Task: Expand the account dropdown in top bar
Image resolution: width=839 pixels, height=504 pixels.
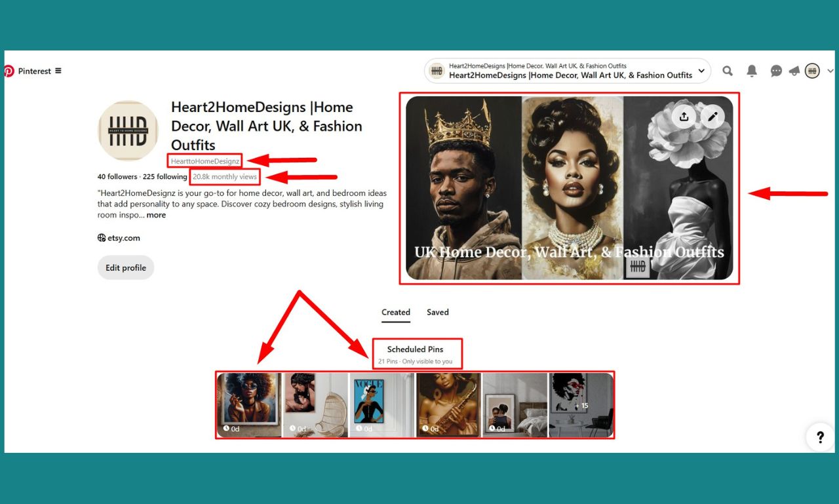Action: [701, 71]
